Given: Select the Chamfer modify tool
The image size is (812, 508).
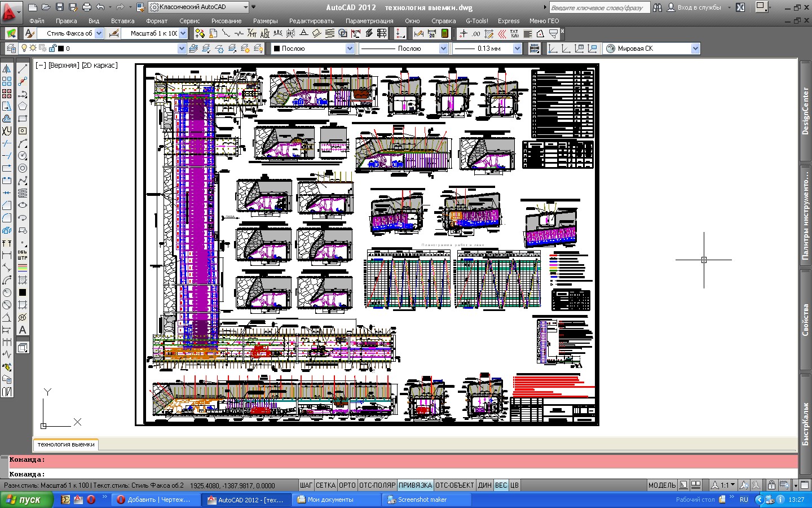Looking at the screenshot, I should pyautogui.click(x=7, y=205).
